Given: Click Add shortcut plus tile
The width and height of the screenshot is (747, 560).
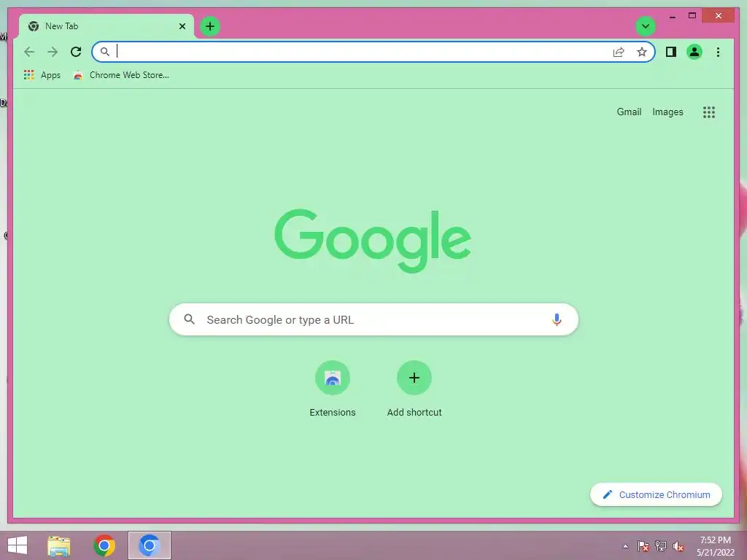Looking at the screenshot, I should pyautogui.click(x=414, y=389).
